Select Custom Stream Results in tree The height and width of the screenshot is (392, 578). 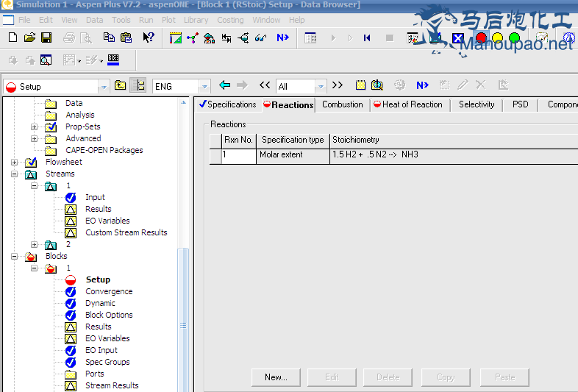click(126, 233)
